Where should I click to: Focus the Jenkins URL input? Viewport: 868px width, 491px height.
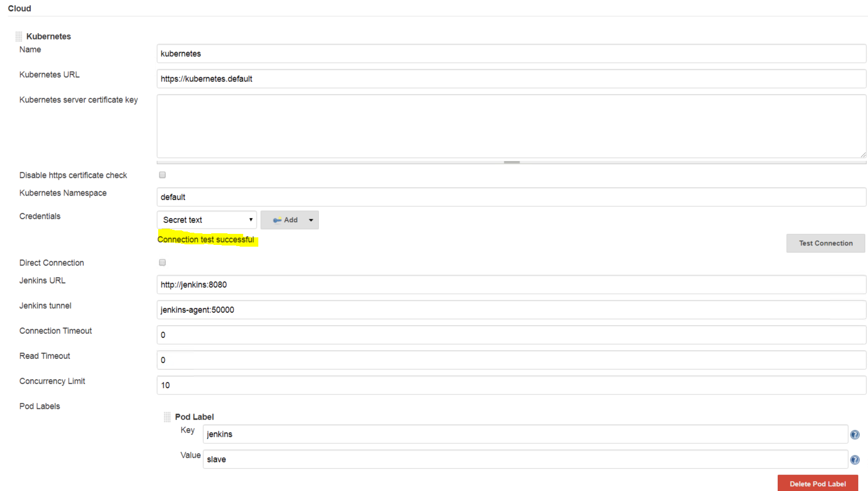click(x=407, y=284)
